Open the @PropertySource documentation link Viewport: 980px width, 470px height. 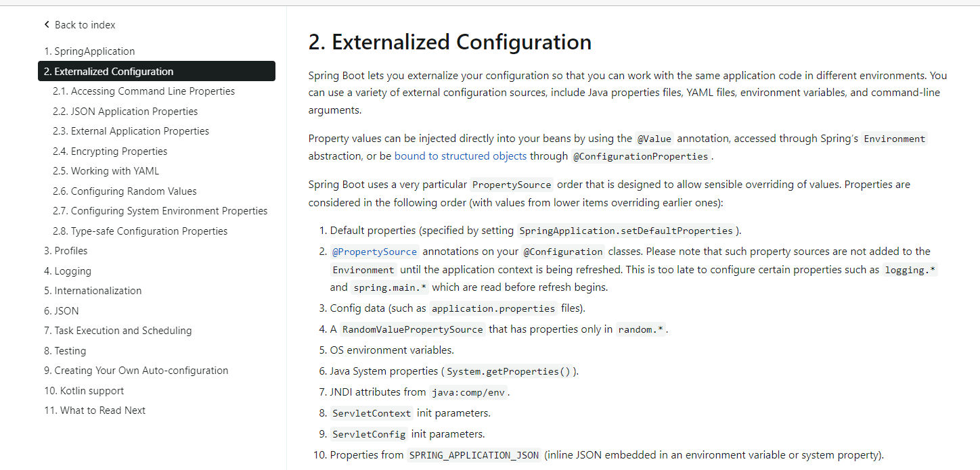click(x=374, y=251)
